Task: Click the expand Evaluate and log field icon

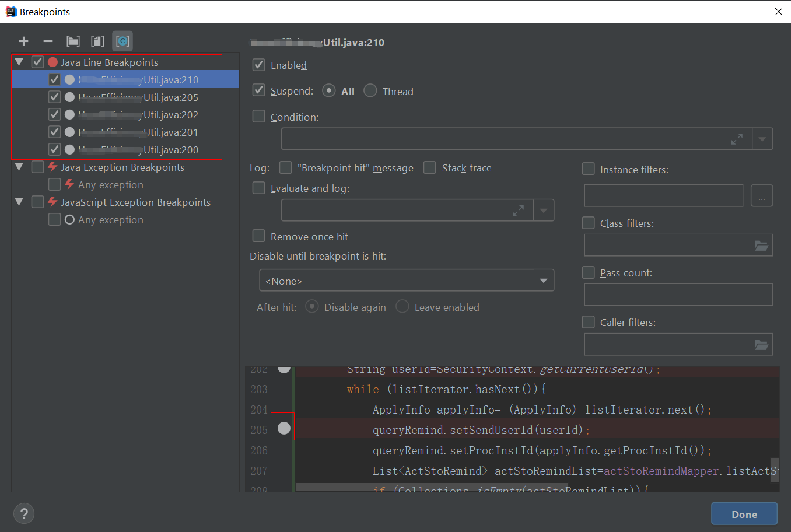Action: [518, 211]
